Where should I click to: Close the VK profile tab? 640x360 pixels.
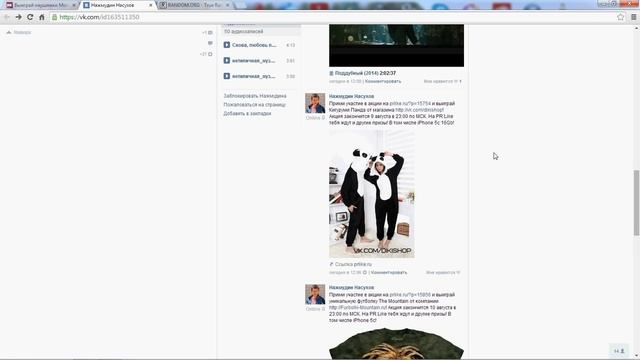click(151, 5)
